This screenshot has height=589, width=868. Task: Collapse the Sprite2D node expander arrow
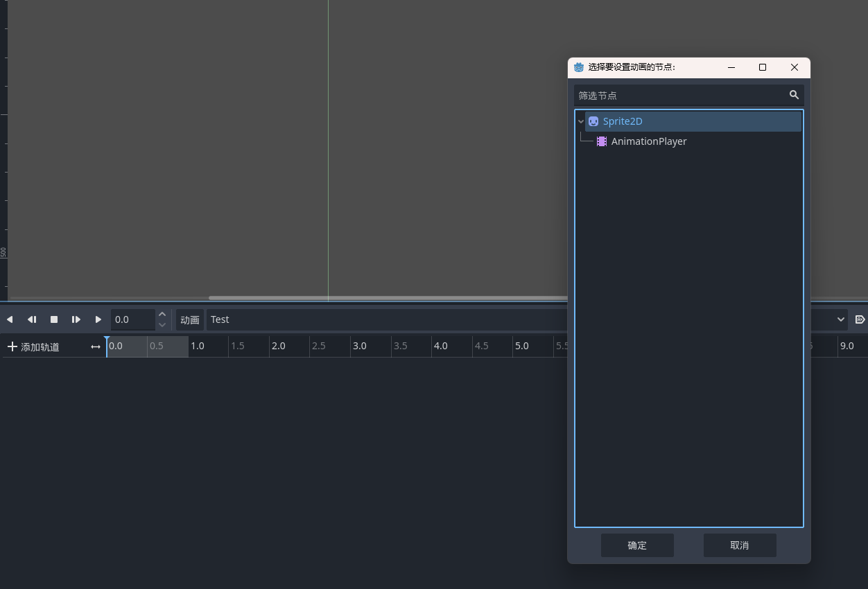pos(581,121)
